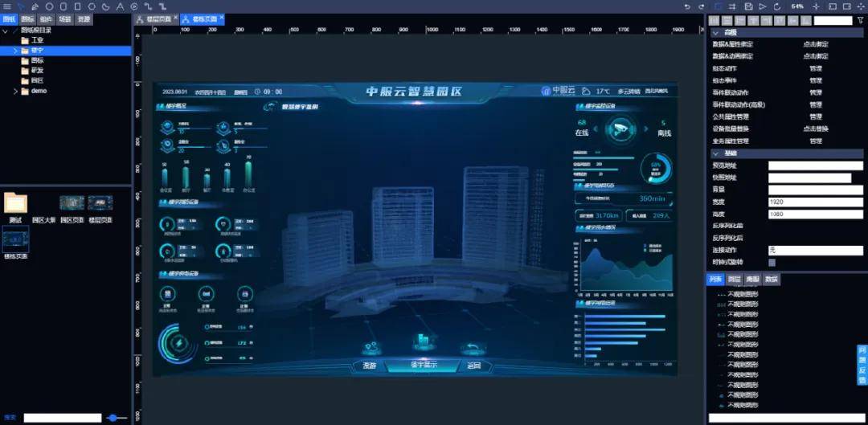
Task: Select the pointer selection tool
Action: click(x=21, y=6)
